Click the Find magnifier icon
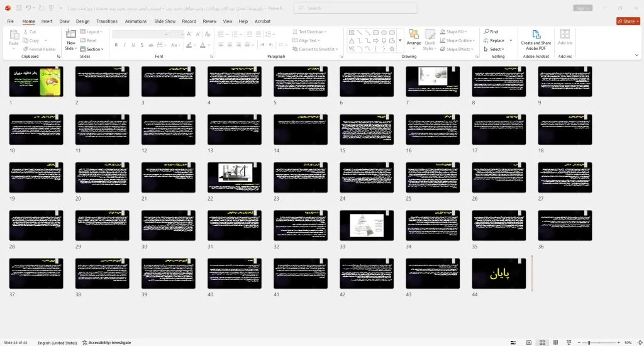This screenshot has width=644, height=346. (486, 31)
